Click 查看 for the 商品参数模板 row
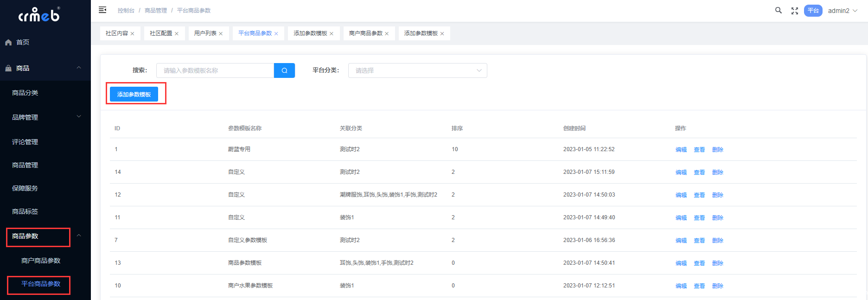The height and width of the screenshot is (300, 868). [699, 263]
